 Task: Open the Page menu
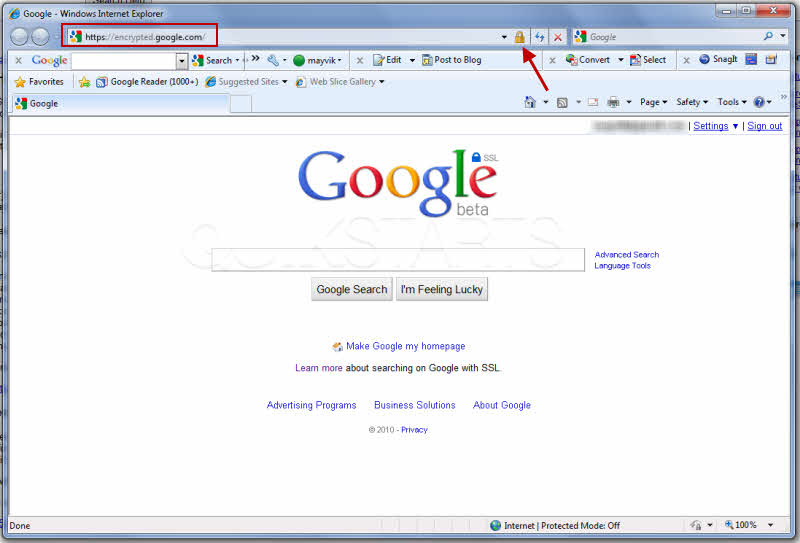coord(654,102)
